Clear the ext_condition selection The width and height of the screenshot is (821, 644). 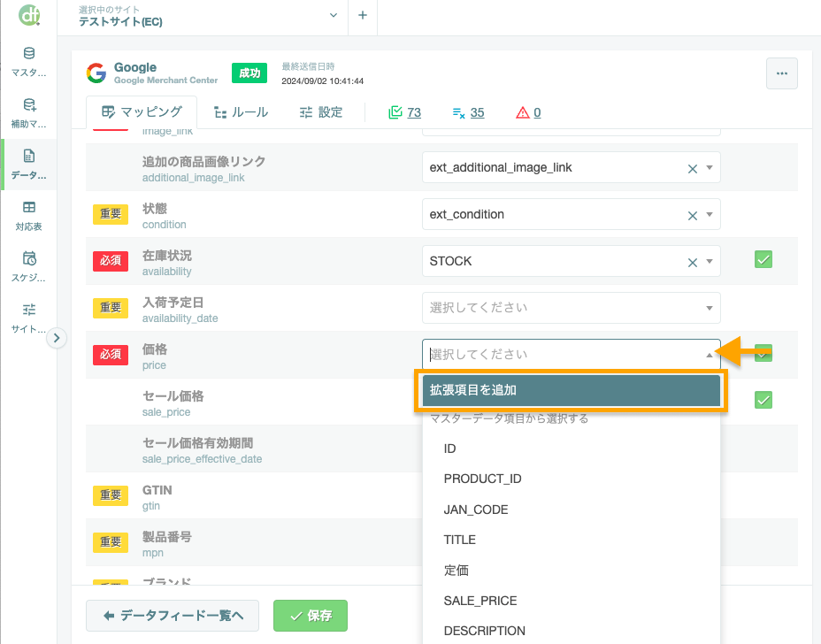(692, 215)
